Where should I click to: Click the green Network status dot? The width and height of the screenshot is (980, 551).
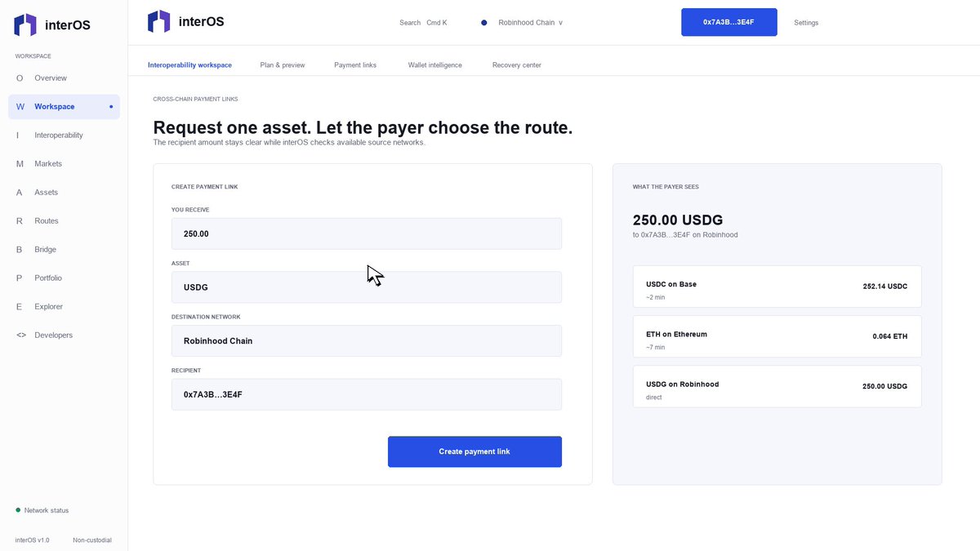pyautogui.click(x=18, y=510)
